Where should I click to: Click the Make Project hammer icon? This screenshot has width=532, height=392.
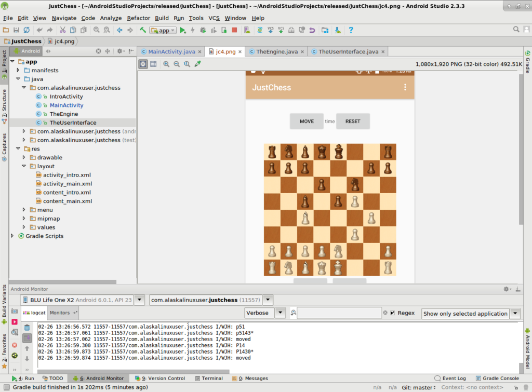point(143,30)
